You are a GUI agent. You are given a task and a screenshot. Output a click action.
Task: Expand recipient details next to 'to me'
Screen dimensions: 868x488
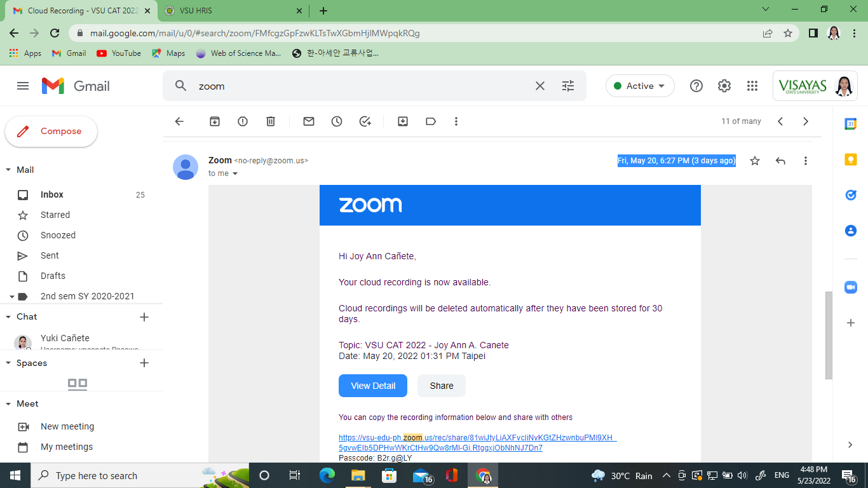pyautogui.click(x=235, y=173)
